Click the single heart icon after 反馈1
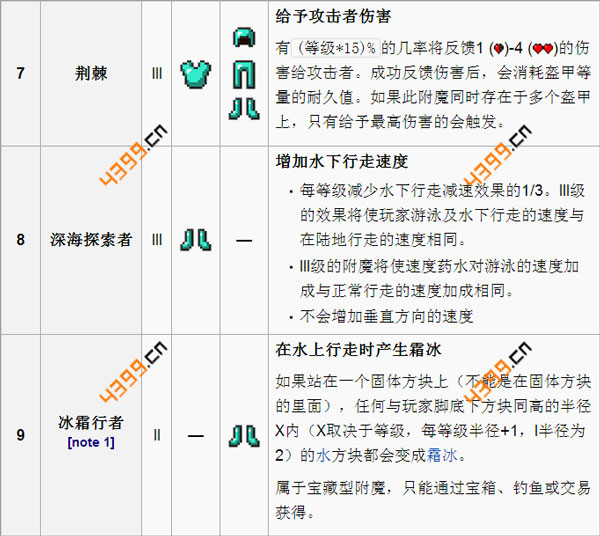Image resolution: width=600 pixels, height=536 pixels. tap(499, 49)
